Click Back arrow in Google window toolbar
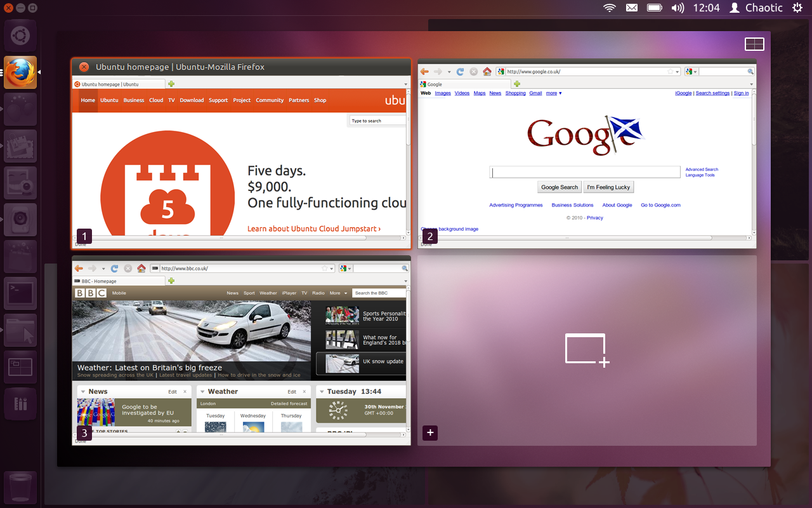This screenshot has width=812, height=508. (424, 72)
